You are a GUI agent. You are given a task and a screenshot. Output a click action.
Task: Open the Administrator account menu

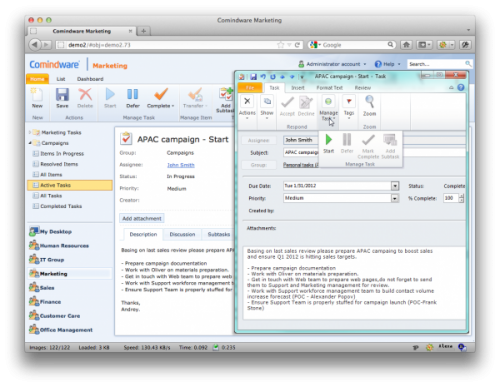333,64
